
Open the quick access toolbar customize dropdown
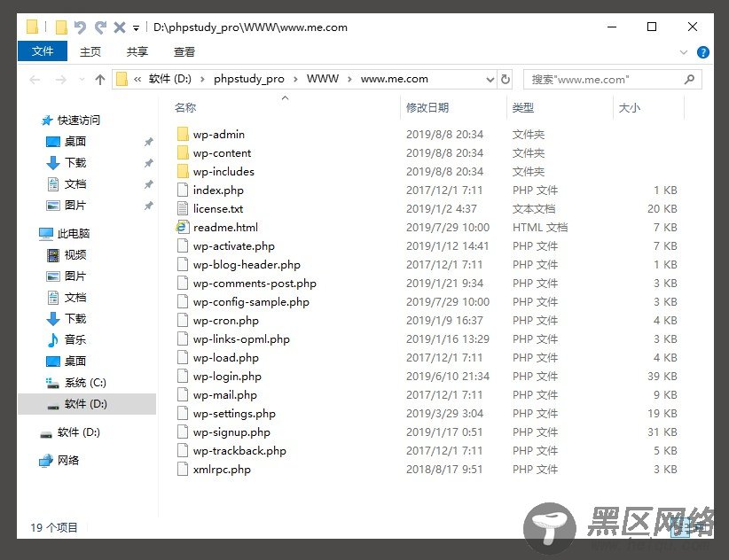(136, 28)
